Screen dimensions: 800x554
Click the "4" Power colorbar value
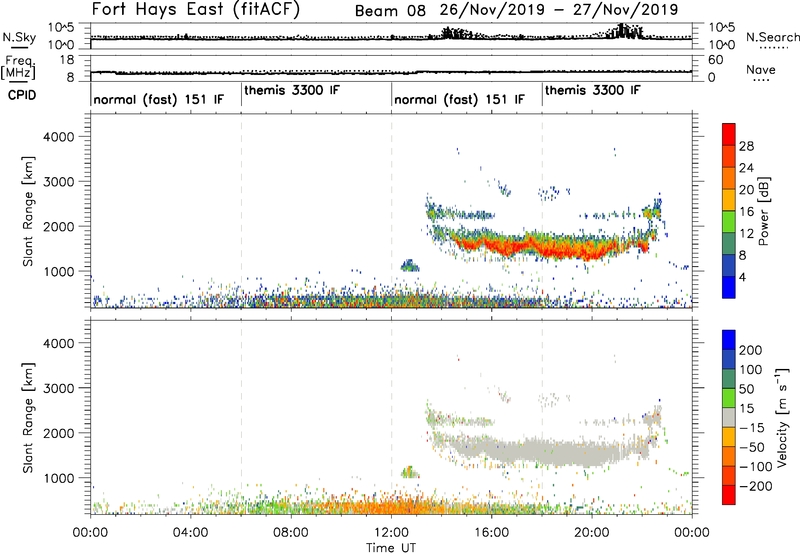(x=742, y=277)
